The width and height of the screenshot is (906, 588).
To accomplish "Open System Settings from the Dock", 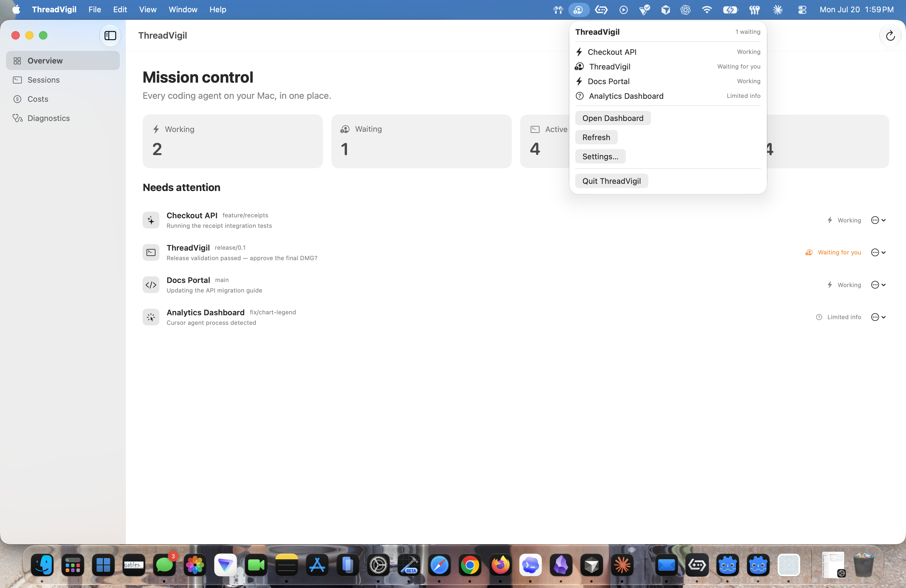I will tap(378, 565).
